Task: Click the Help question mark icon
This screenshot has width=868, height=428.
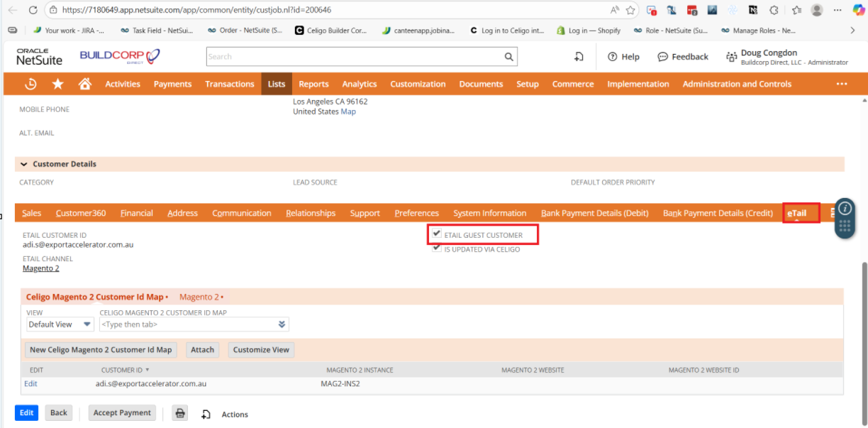Action: pyautogui.click(x=612, y=57)
